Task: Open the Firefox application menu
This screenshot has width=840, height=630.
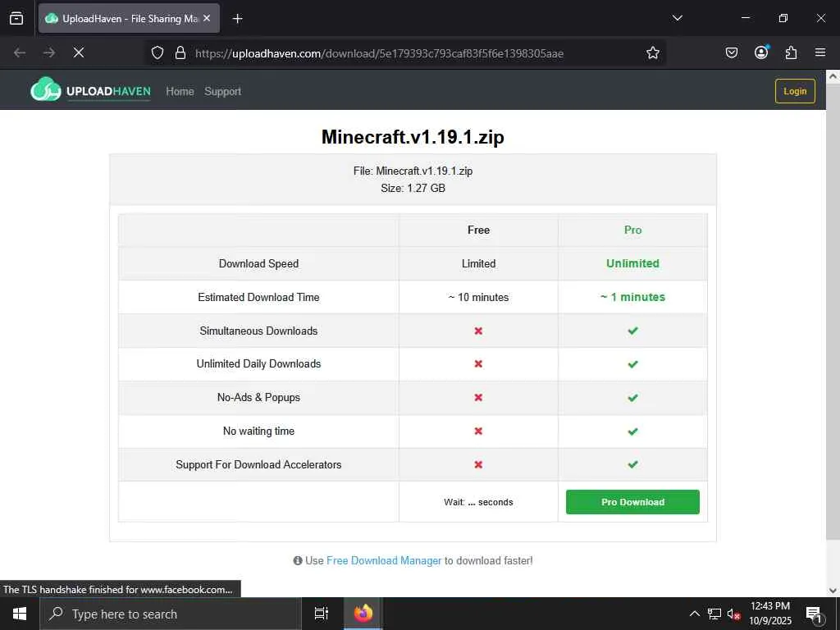Action: [x=820, y=52]
